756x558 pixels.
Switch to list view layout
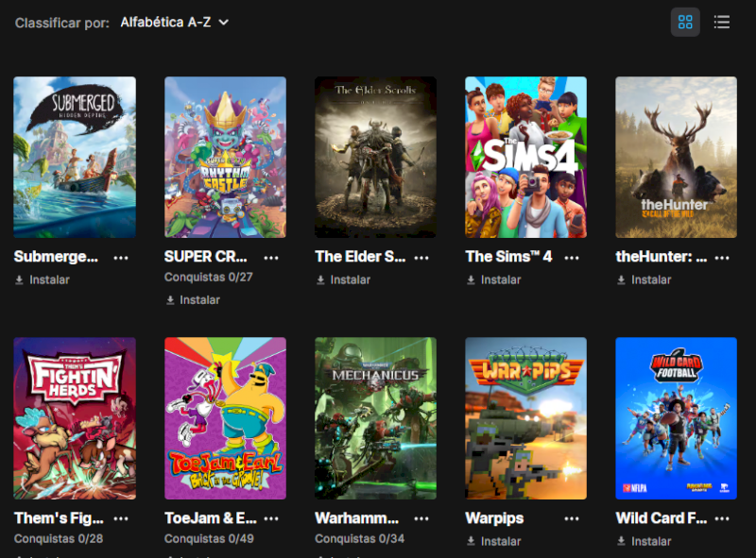click(x=722, y=22)
